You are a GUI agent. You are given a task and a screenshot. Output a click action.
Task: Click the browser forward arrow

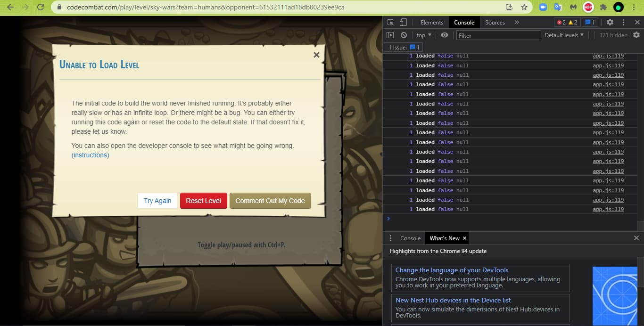click(25, 7)
